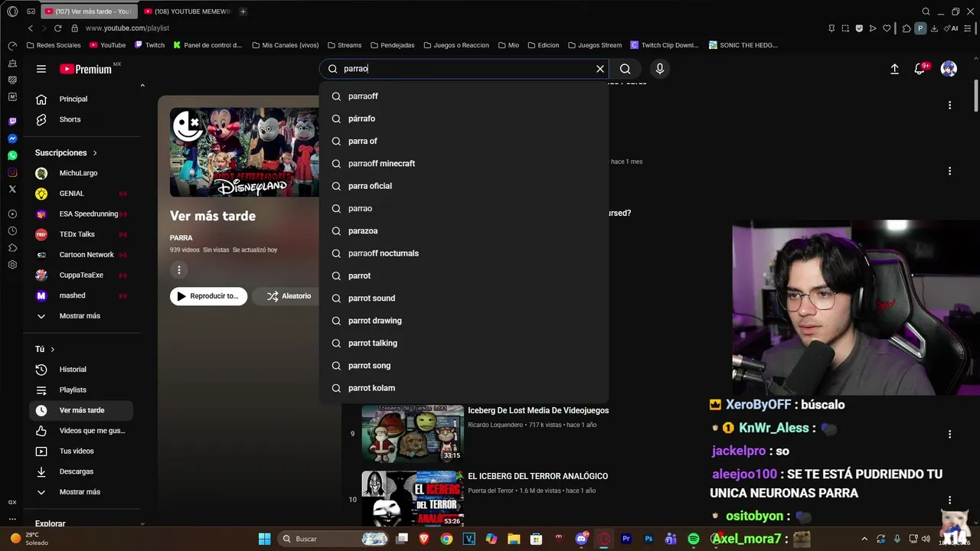Choose the 'parrot talking' search suggestion
Viewport: 980px width, 551px height.
464,343
